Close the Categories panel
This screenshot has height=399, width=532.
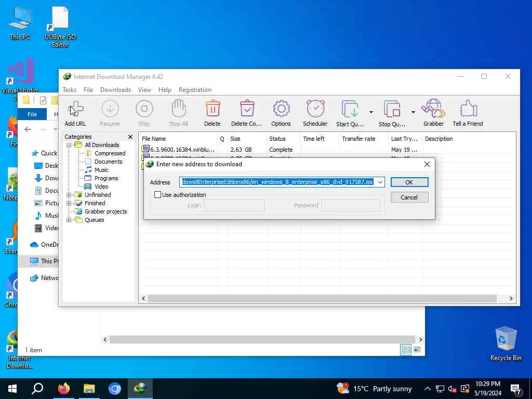tap(130, 137)
